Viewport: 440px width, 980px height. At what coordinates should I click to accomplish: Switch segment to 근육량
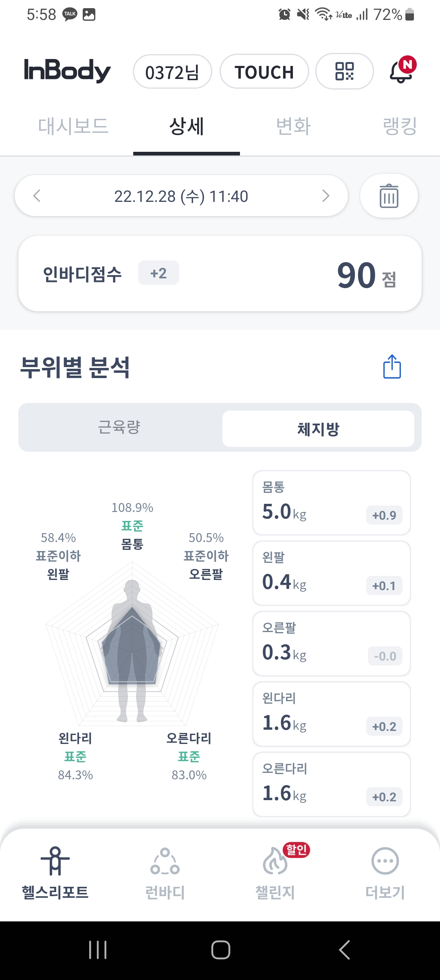119,427
